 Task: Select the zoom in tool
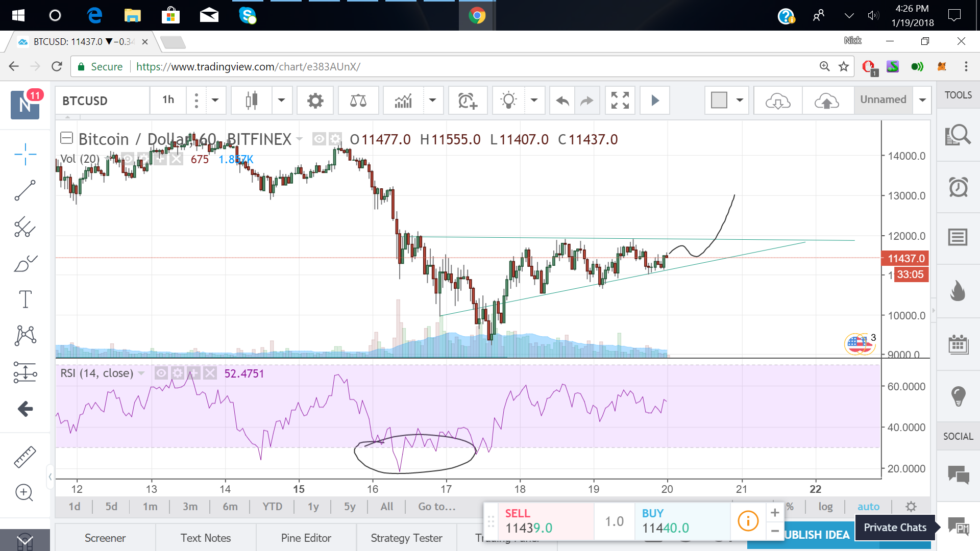[x=24, y=492]
